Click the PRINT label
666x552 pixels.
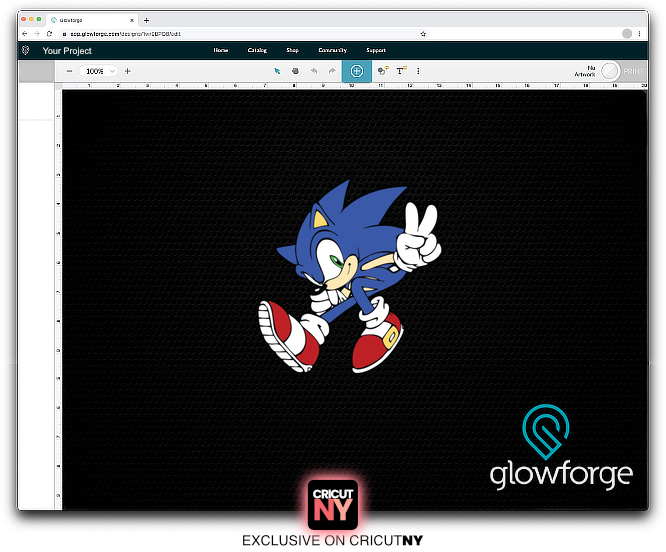point(633,71)
